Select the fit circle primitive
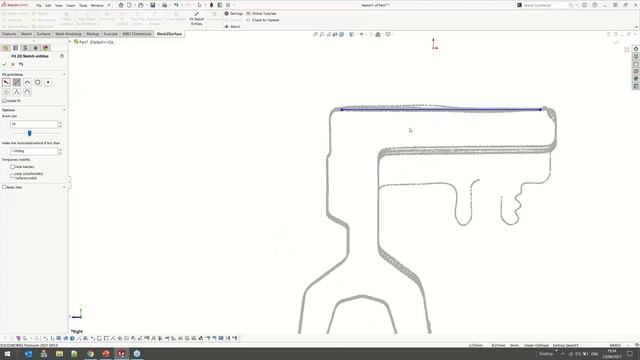This screenshot has height=360, width=640. tap(38, 82)
